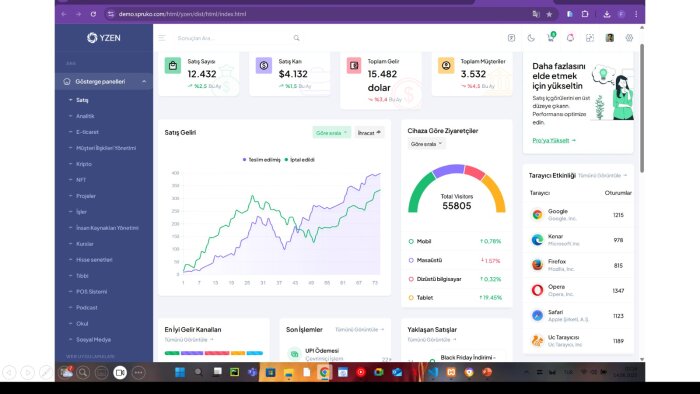Toggle the sidebar hamburger menu
The image size is (700, 394).
[162, 38]
